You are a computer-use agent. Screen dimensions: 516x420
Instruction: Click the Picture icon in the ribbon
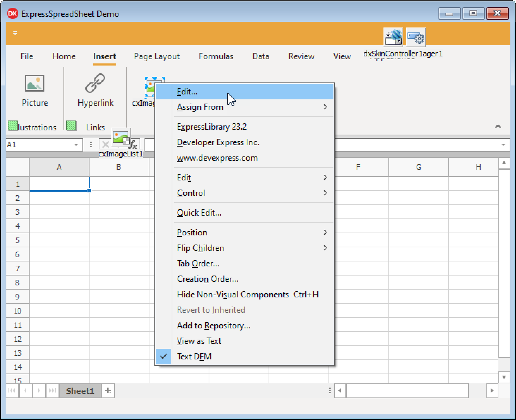coord(35,84)
